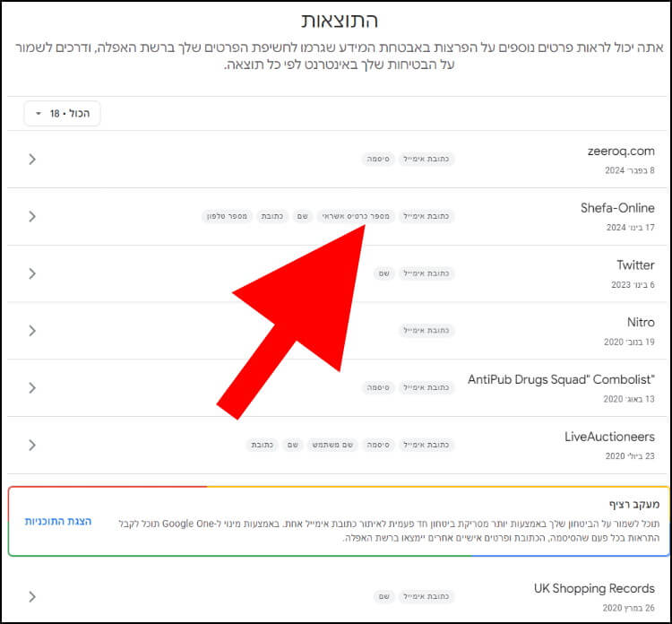The height and width of the screenshot is (624, 672).
Task: Click the 13 באוג׳ 2020 date under AntiPub Combolist
Action: pyautogui.click(x=629, y=399)
